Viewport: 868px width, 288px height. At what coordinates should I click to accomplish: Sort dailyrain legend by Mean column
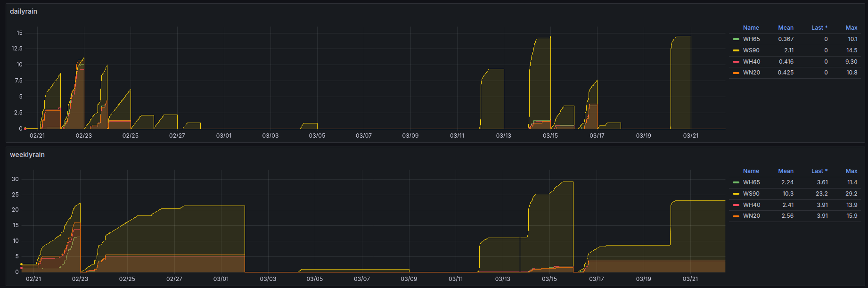coord(786,28)
